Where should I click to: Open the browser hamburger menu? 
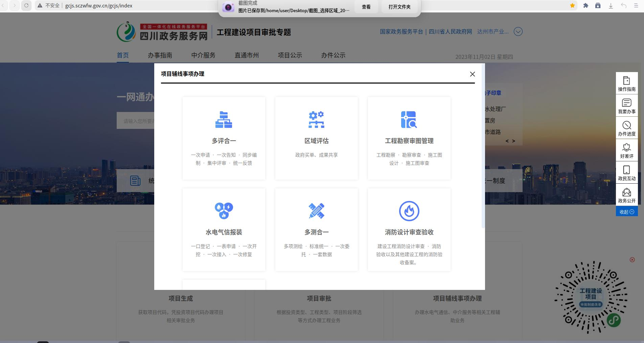(x=636, y=5)
